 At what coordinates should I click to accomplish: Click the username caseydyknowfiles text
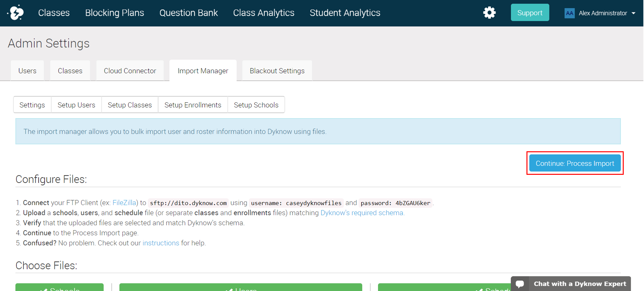296,203
